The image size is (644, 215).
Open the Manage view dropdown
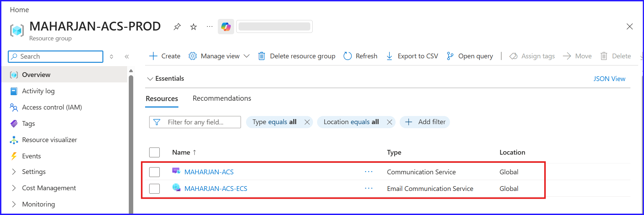(219, 56)
